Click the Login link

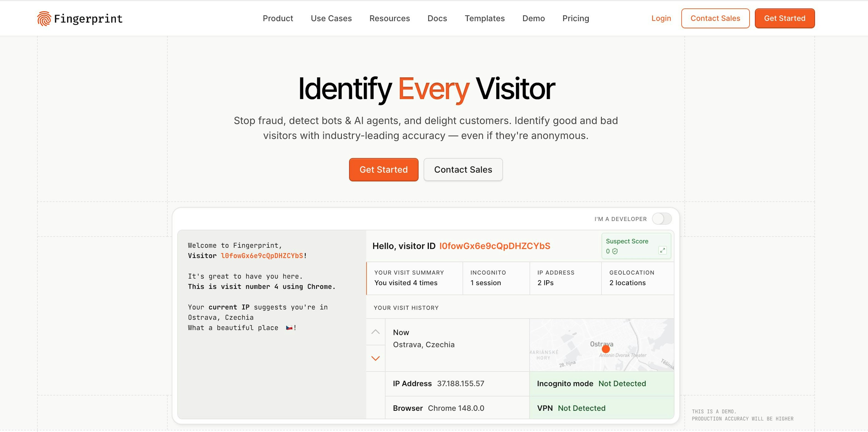[661, 18]
